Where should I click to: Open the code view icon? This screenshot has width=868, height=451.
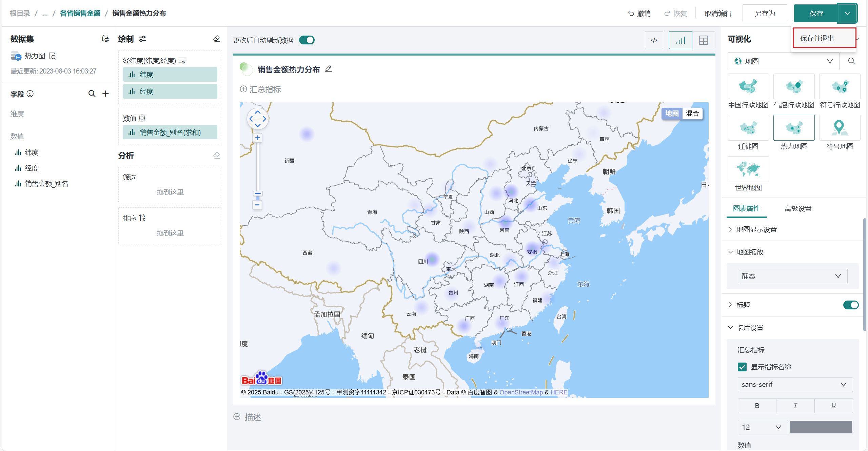pos(654,40)
